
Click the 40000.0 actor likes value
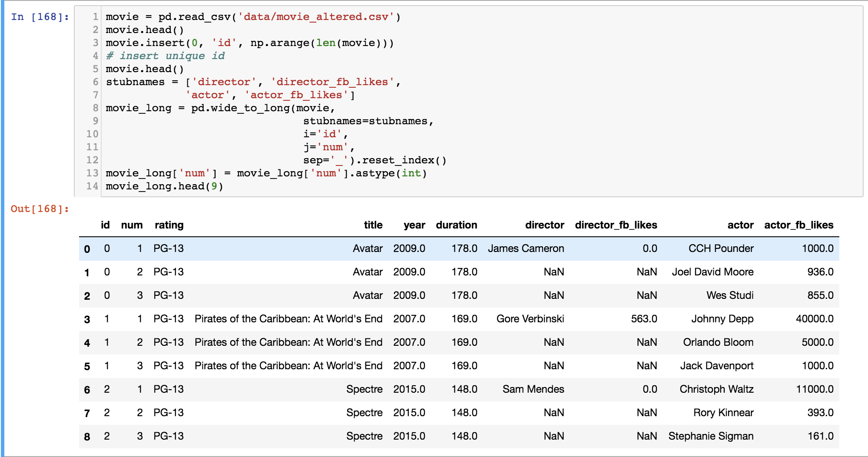coord(815,319)
